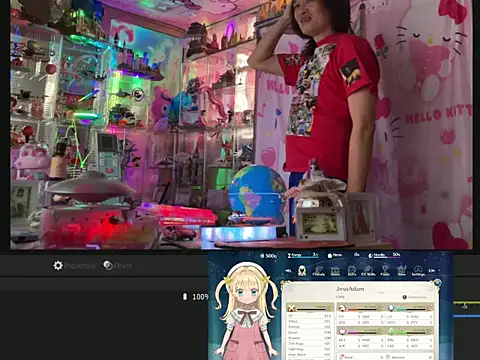Screen dimensions: 480x360
Task: Click right arrow of game menu bar
Action: [432, 271]
